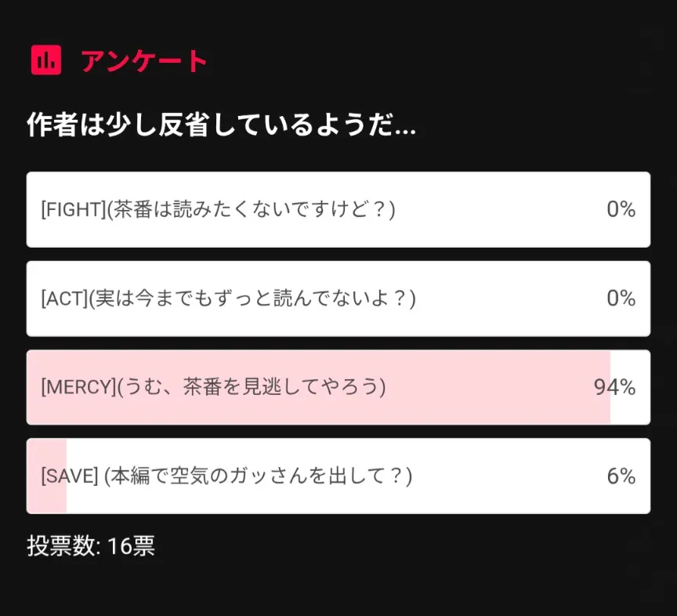
Task: Select the [MERCY] tag in third option
Action: [x=78, y=387]
